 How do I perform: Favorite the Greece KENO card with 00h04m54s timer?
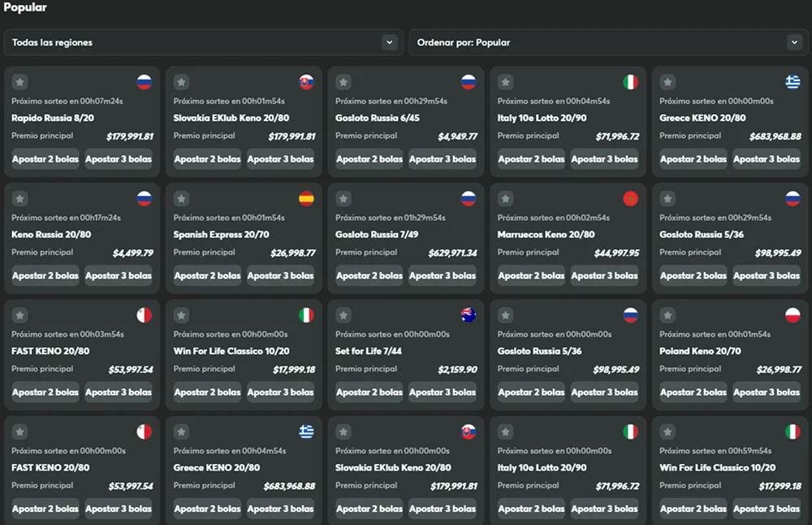181,432
